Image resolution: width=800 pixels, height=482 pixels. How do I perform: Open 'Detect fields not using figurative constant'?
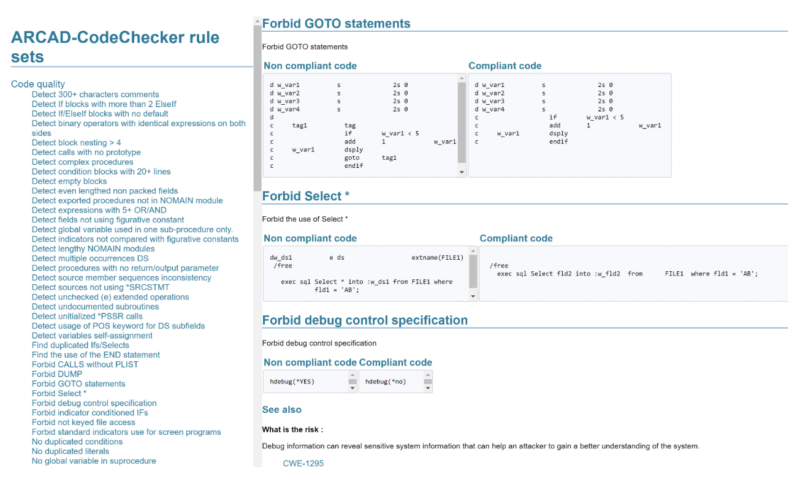(x=108, y=220)
